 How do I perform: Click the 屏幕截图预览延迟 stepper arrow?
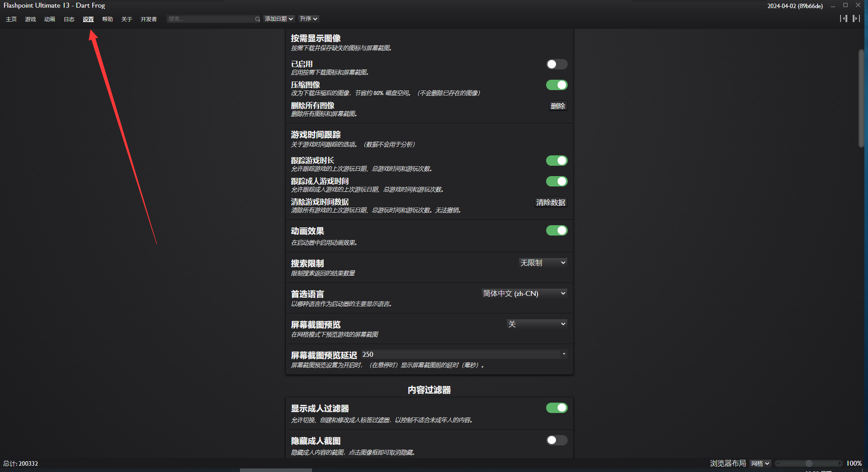tap(564, 354)
